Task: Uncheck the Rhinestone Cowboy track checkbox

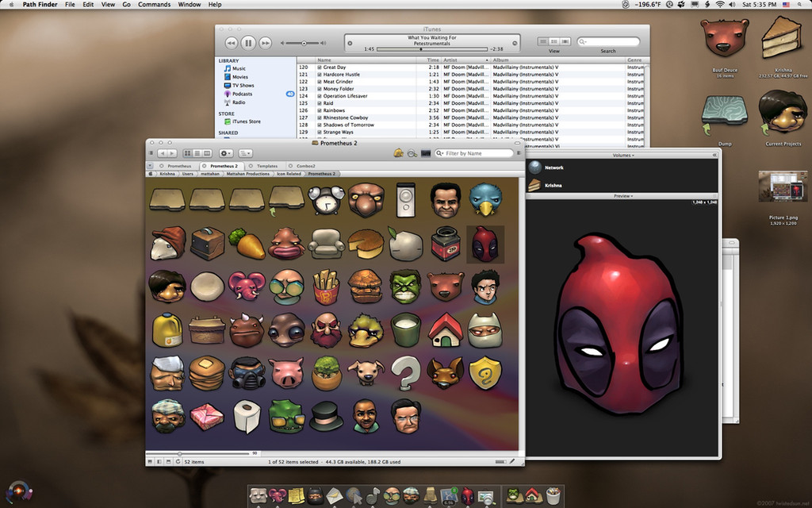Action: click(x=320, y=117)
